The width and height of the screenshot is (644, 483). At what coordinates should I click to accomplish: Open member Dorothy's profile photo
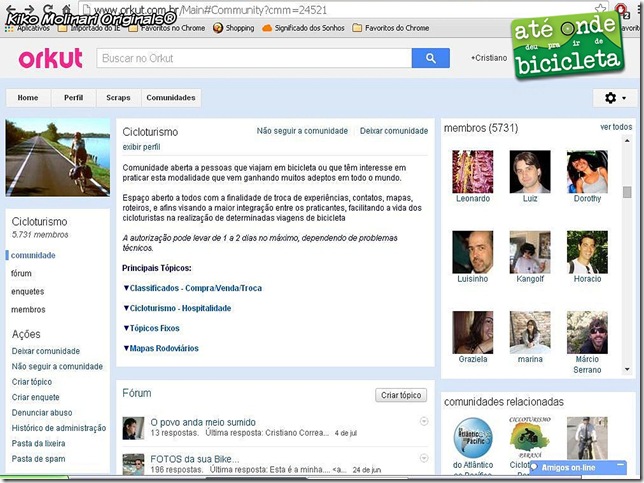587,172
